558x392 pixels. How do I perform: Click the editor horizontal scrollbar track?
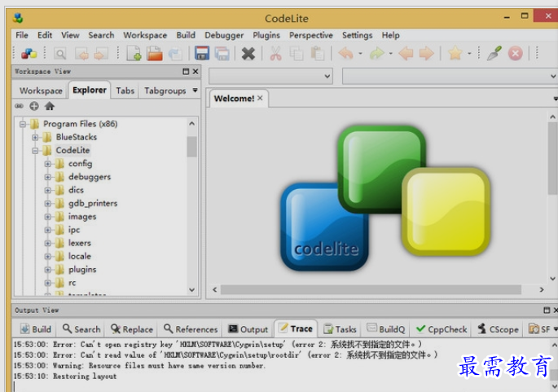(x=371, y=290)
